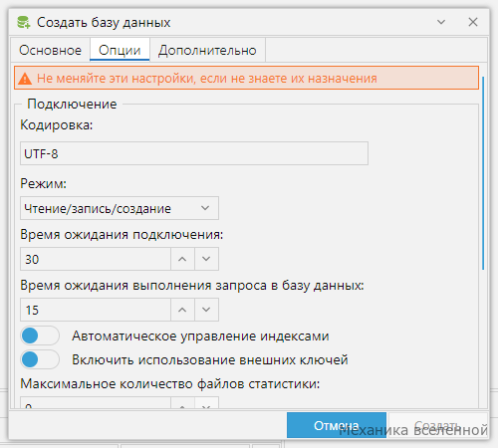Toggle Автоматическое управление индексами switch
498x448 pixels.
pos(40,336)
